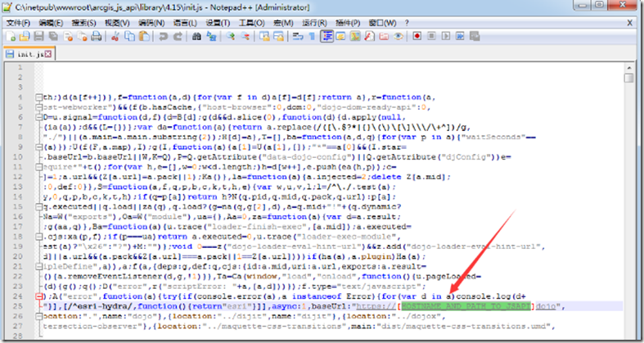Create a new document with the New icon

click(x=11, y=36)
